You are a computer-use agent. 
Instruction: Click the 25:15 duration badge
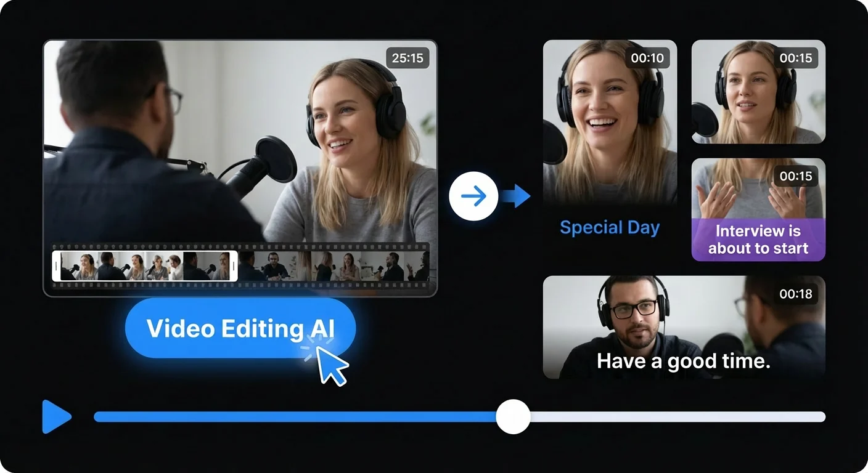[408, 58]
